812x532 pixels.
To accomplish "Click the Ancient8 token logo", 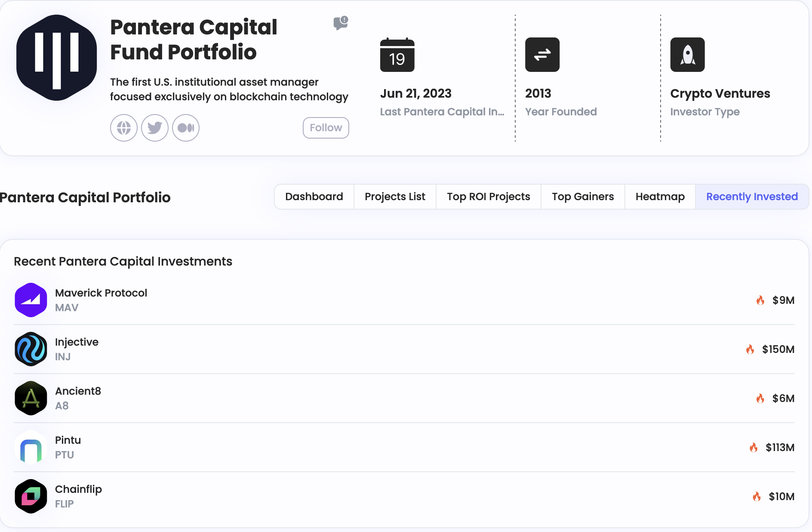I will (x=31, y=398).
